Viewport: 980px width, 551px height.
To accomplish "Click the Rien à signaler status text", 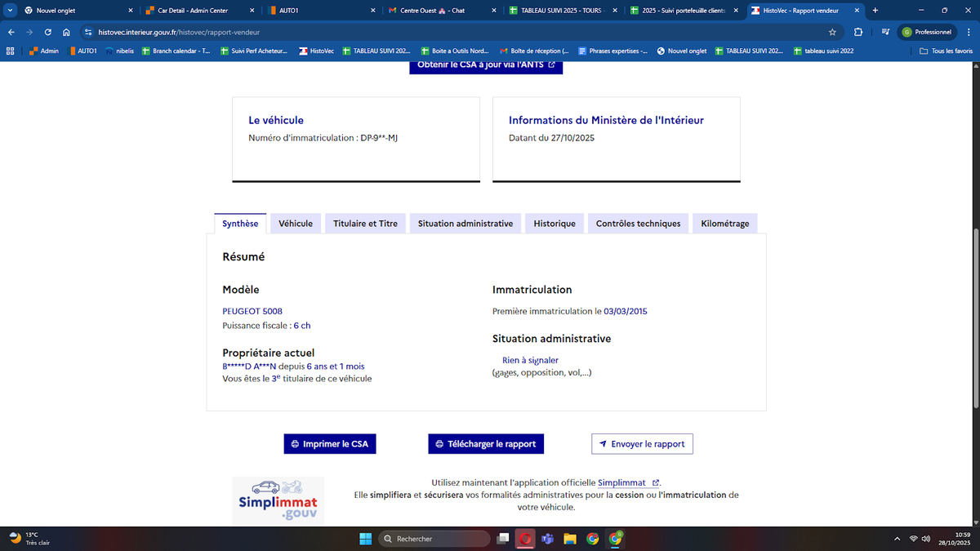I will coord(530,360).
